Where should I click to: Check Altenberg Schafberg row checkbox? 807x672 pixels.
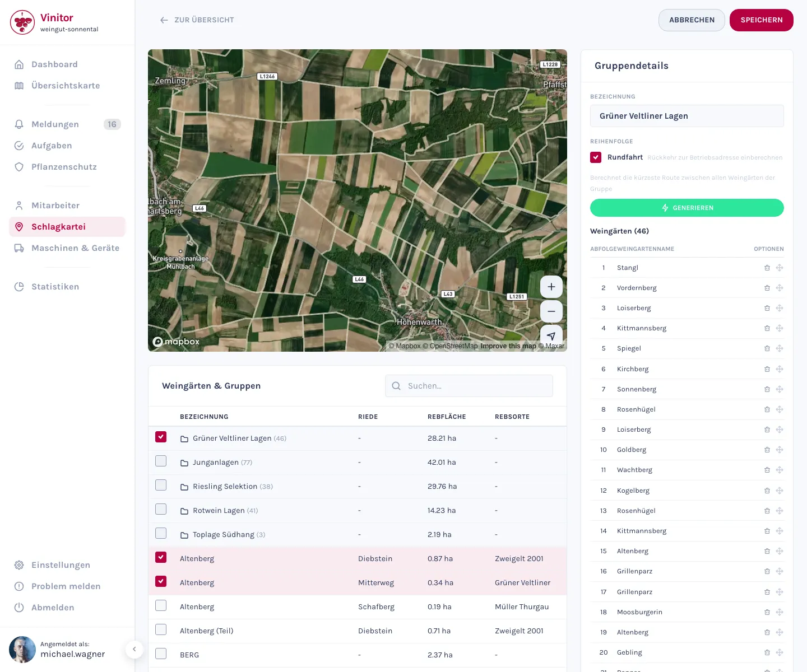coord(161,605)
